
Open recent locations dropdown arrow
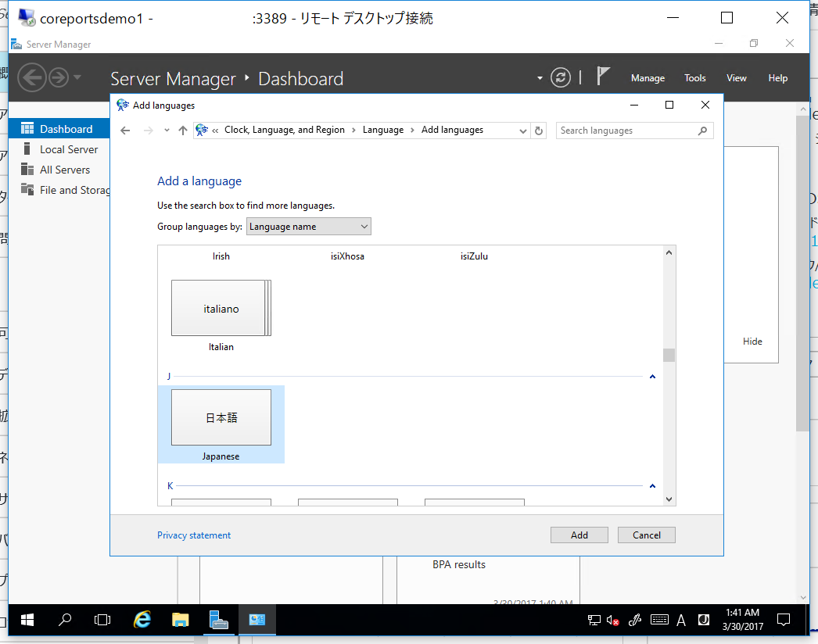click(167, 131)
